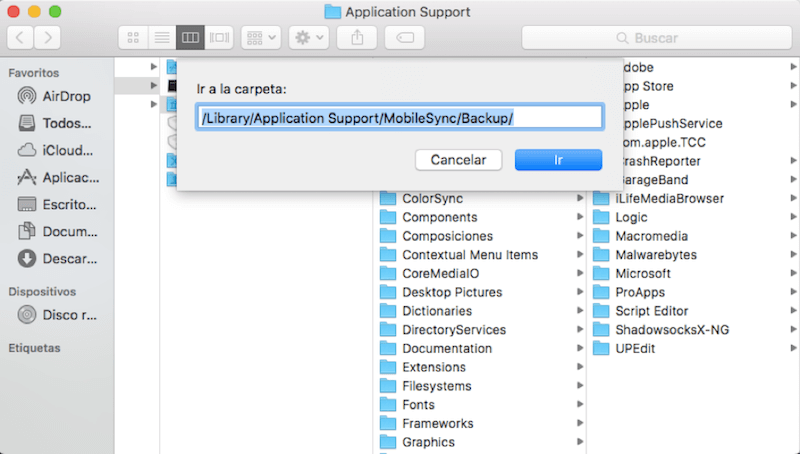Open the gear action menu
This screenshot has height=454, width=800.
[x=309, y=38]
